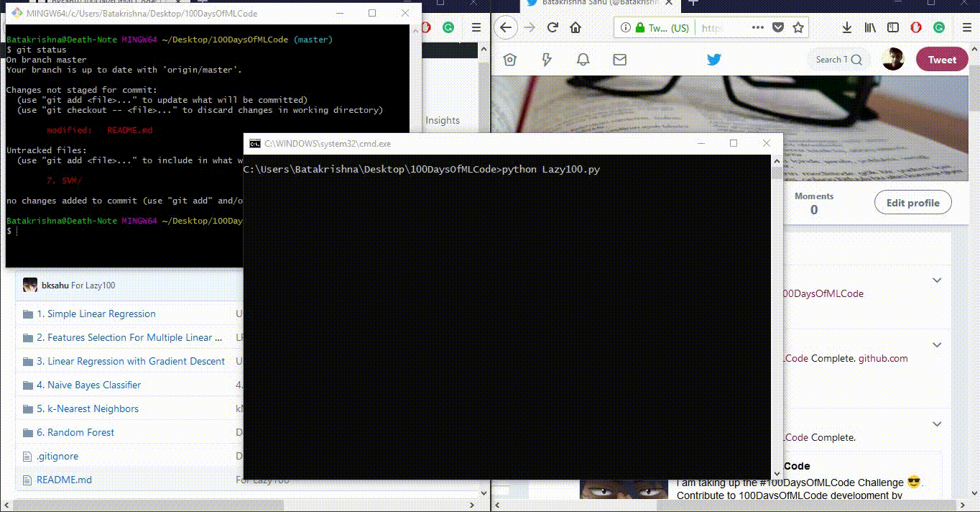Click Opera-style red O extension in Twitter window
Screen dimensions: 980x512
coord(916,27)
